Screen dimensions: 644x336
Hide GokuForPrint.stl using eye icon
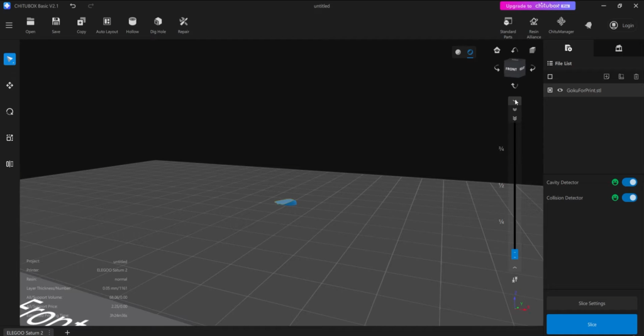560,91
